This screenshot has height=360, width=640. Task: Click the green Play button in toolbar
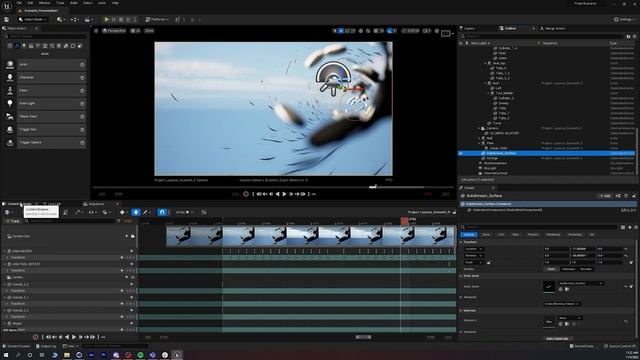[107, 20]
